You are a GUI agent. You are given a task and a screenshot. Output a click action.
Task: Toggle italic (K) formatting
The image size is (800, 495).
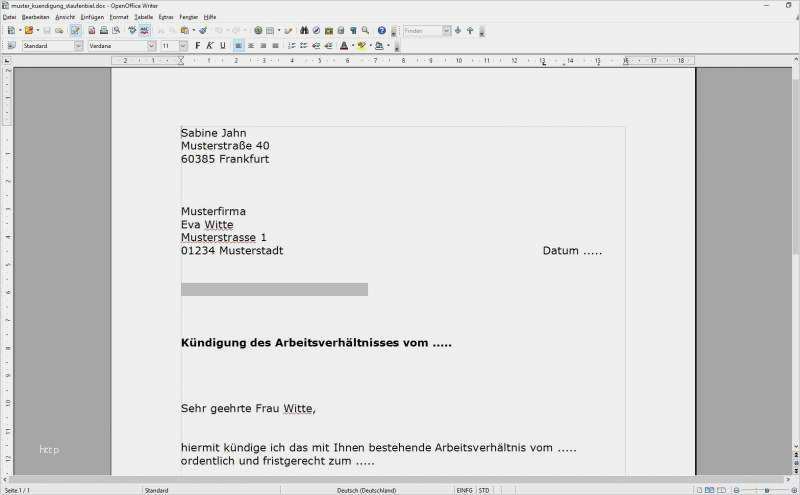click(210, 46)
